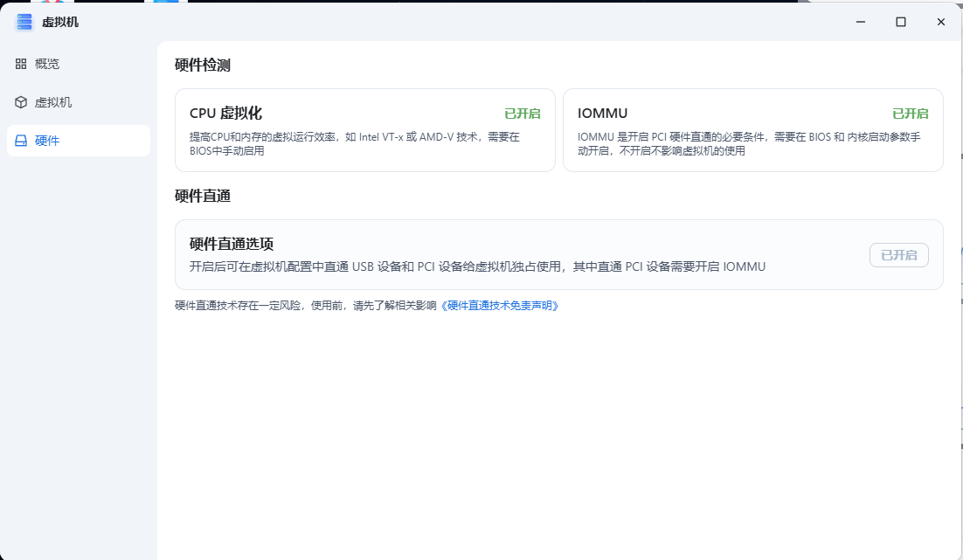Select the 硬件 sidebar item
This screenshot has width=963, height=560.
[47, 141]
